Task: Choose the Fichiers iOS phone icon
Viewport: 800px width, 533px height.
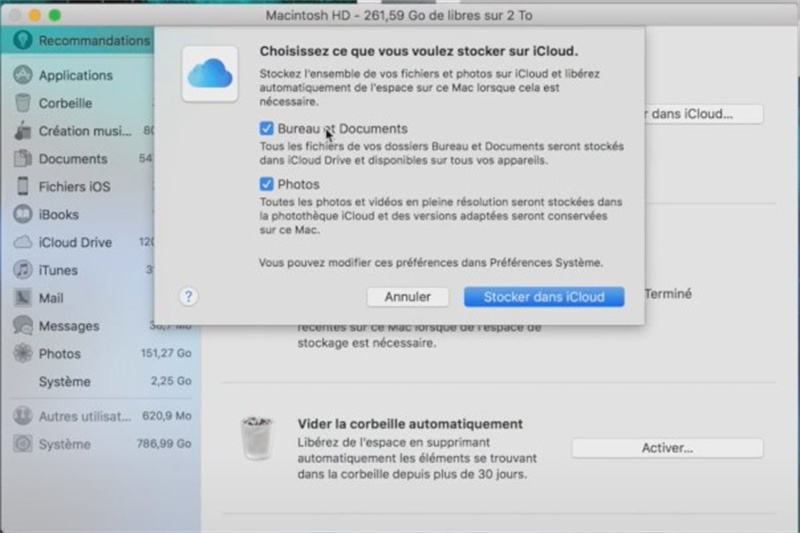Action: (x=22, y=186)
